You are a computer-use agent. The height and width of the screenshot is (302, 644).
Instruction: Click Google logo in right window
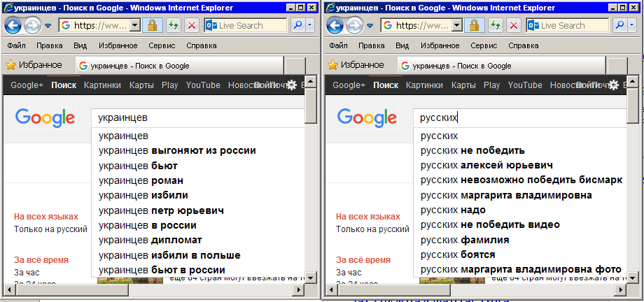tap(367, 118)
